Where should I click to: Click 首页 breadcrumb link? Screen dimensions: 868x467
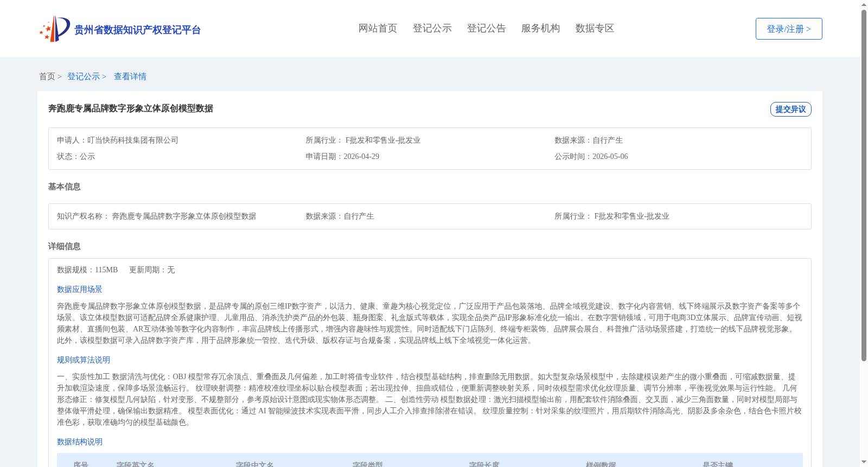click(47, 76)
